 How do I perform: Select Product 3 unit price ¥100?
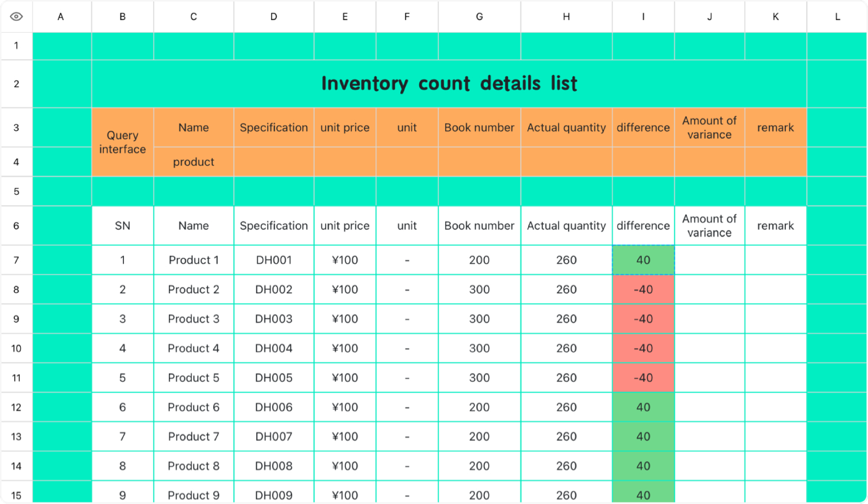point(345,319)
